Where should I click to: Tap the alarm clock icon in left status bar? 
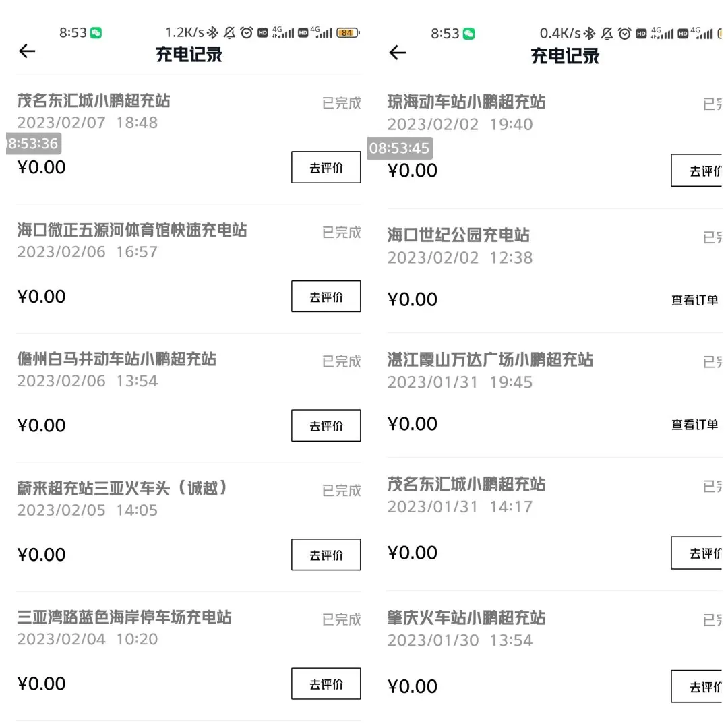tap(247, 32)
